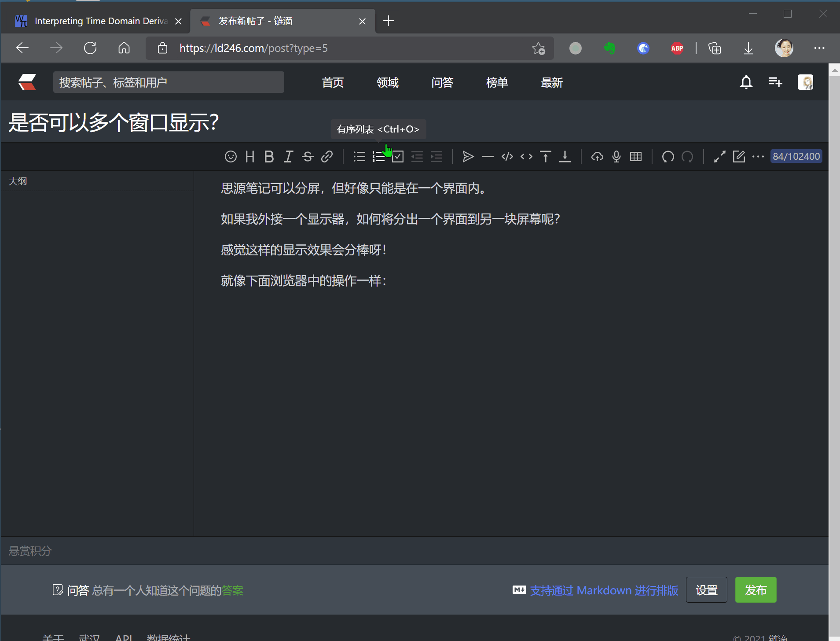This screenshot has height=641, width=840.
Task: Open the edit mode switcher
Action: click(739, 156)
